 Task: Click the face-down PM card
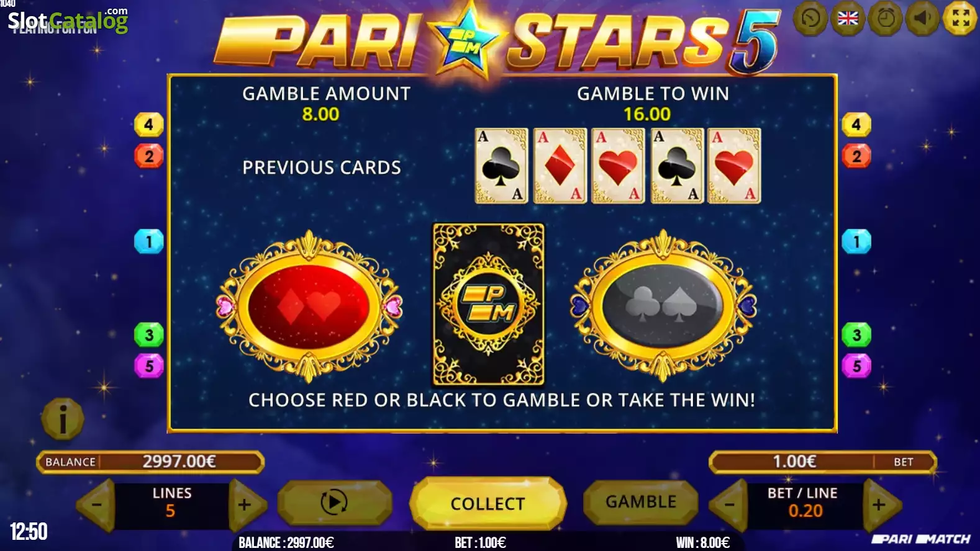(488, 305)
